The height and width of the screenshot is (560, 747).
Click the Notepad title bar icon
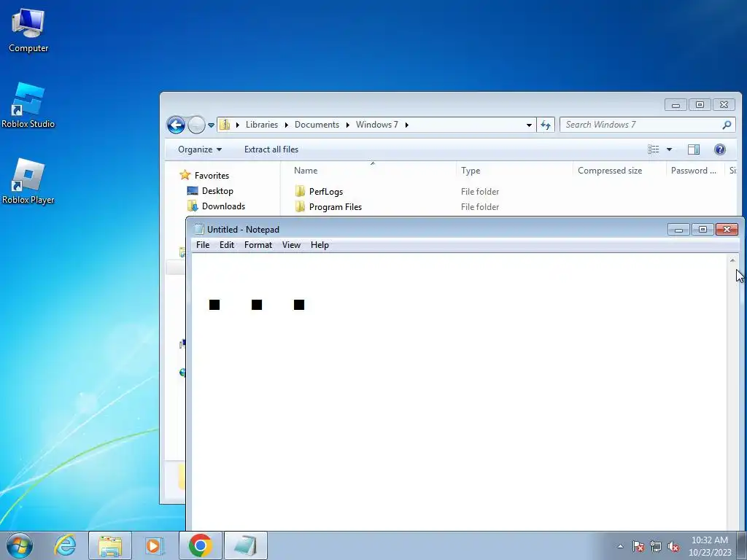(199, 230)
